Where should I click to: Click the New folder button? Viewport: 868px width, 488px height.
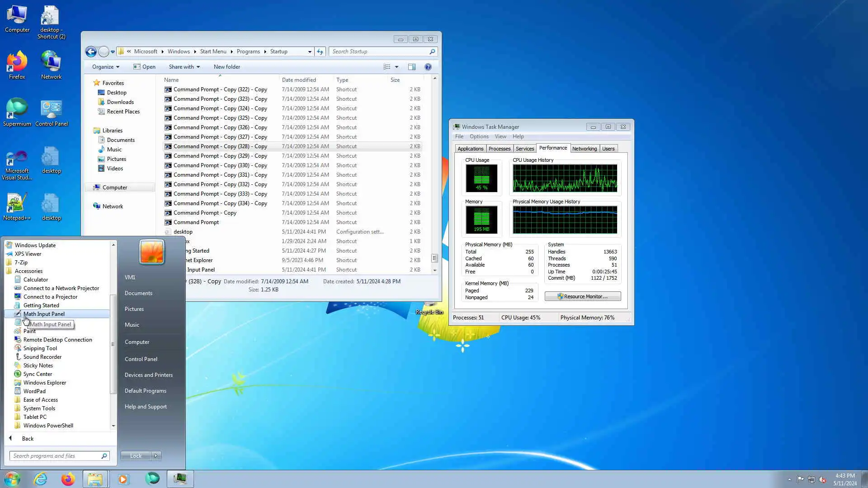[227, 67]
